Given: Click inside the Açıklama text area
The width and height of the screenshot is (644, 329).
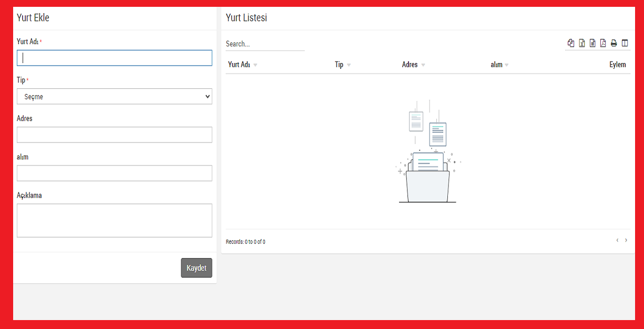Looking at the screenshot, I should 114,220.
